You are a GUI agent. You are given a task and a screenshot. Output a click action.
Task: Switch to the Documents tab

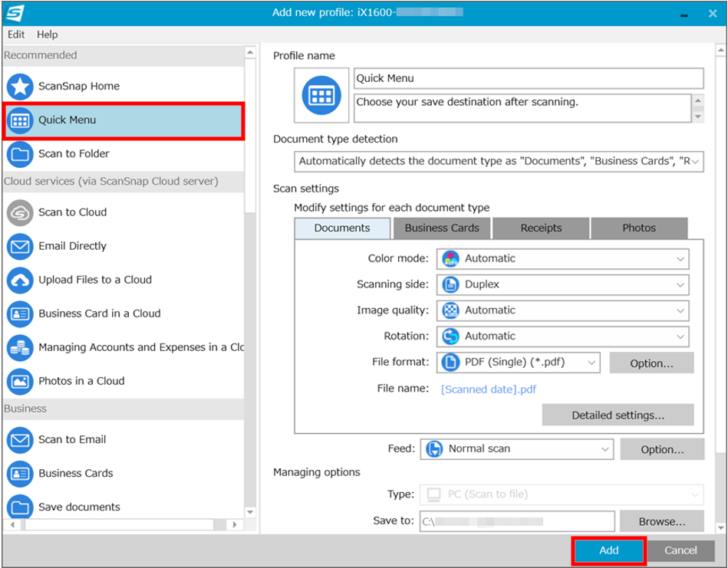coord(342,228)
